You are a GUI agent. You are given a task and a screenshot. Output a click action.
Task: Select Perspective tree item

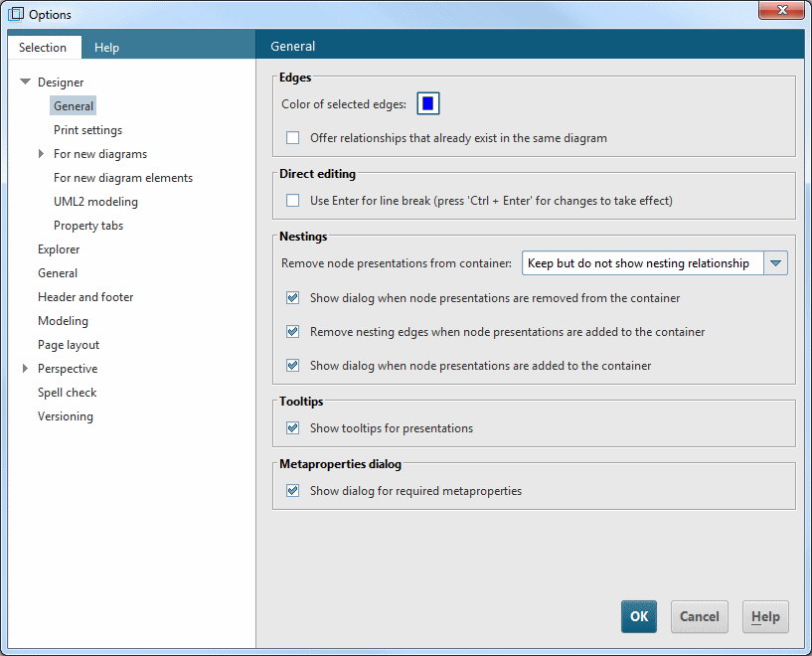pos(68,369)
